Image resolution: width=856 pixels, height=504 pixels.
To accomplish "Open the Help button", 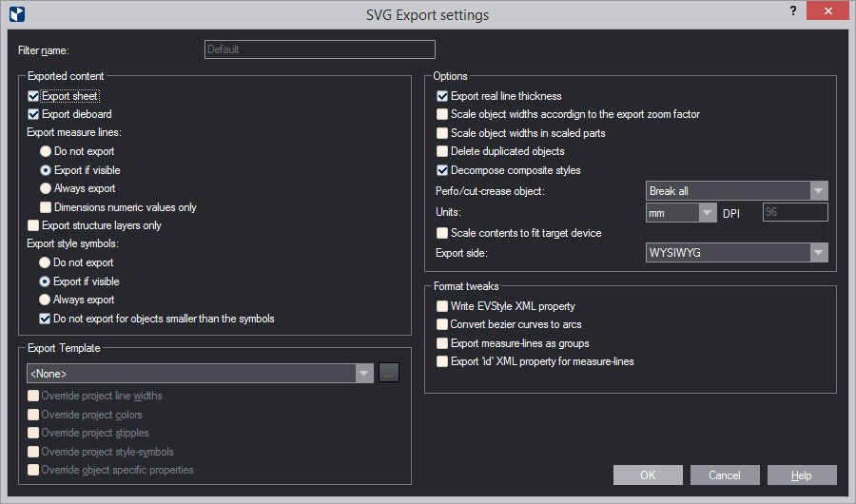I will click(x=802, y=475).
